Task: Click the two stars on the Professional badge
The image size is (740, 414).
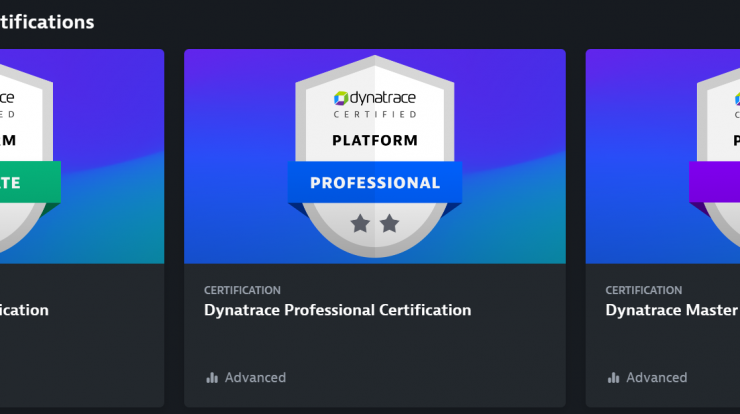Action: pos(375,223)
